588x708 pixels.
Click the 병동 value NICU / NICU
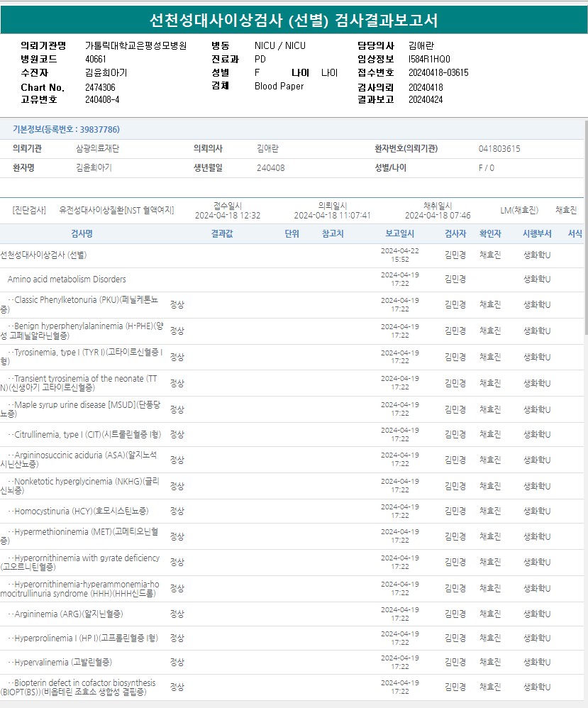coord(280,45)
